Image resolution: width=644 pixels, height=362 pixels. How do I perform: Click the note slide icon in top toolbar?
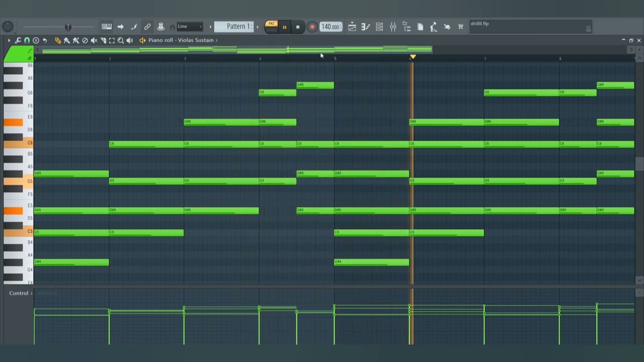[134, 27]
